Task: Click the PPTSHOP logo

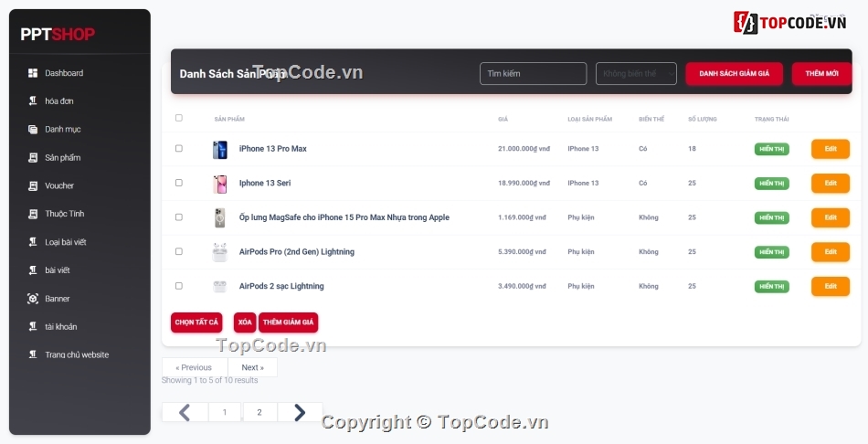Action: click(58, 35)
